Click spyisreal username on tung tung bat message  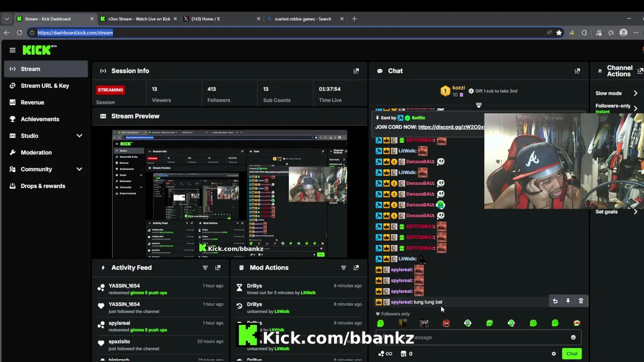click(x=401, y=302)
